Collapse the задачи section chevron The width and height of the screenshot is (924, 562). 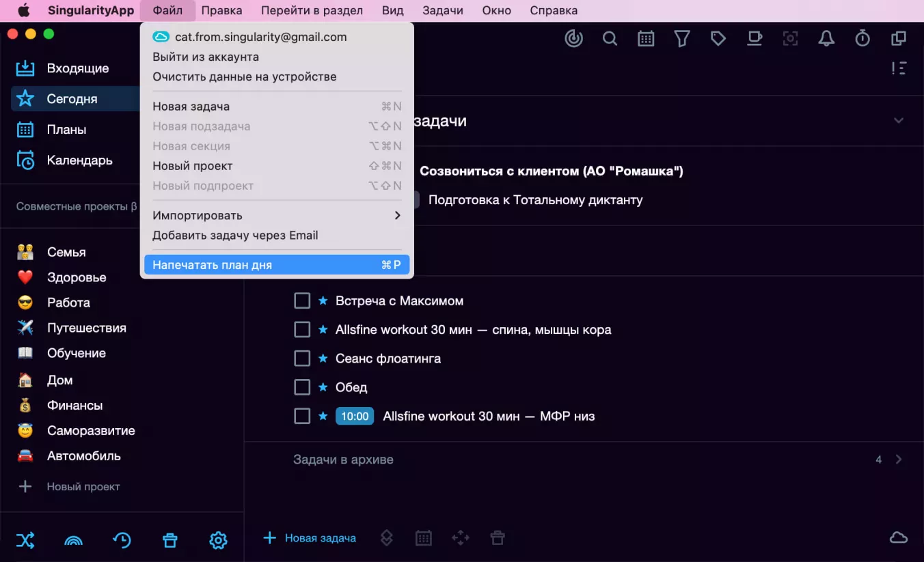pyautogui.click(x=899, y=121)
